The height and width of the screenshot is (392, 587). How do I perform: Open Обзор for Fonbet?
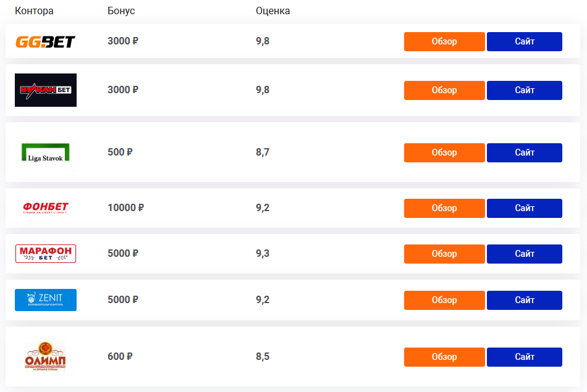(444, 208)
